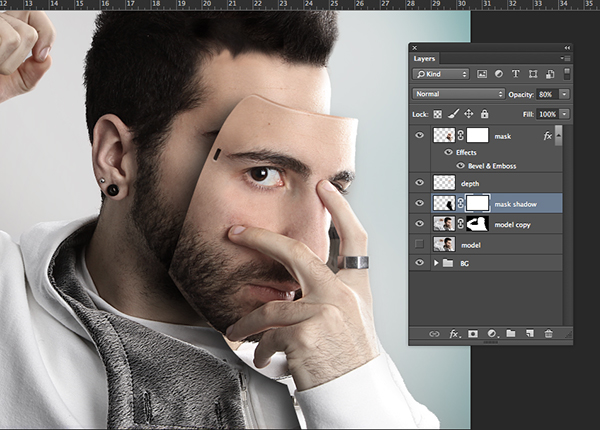Viewport: 600px width, 430px height.
Task: Click the pixel layer filter icon
Action: [x=481, y=74]
